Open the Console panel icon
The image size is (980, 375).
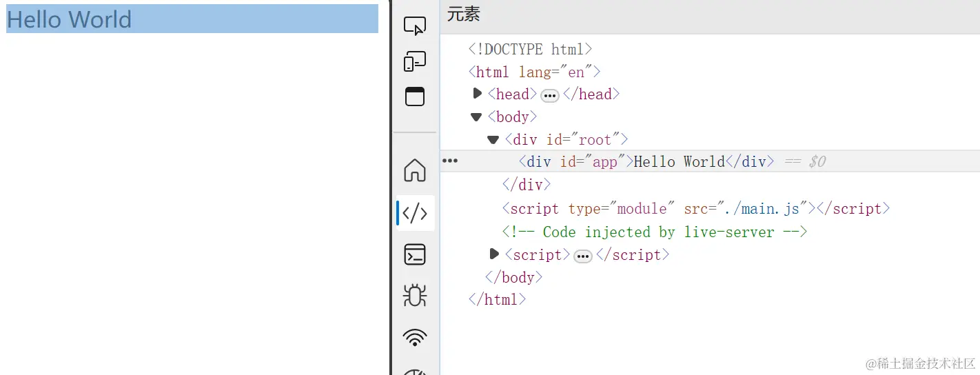coord(415,254)
